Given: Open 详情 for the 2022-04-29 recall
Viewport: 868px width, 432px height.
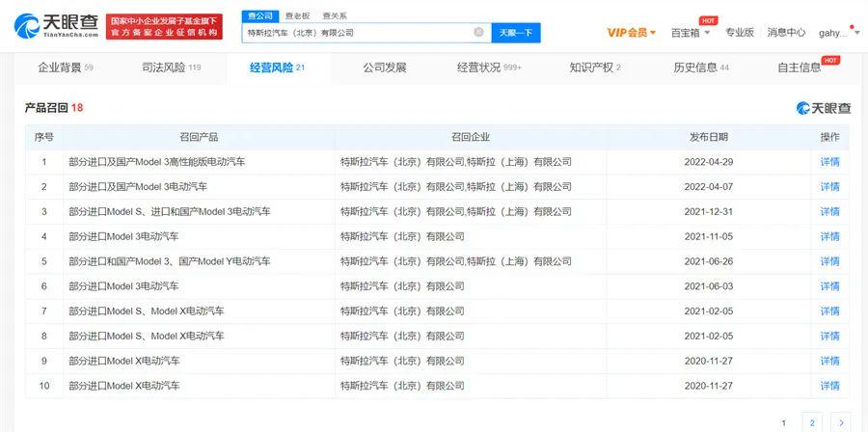Looking at the screenshot, I should click(829, 162).
